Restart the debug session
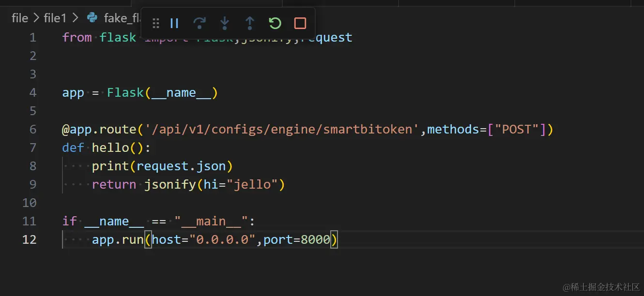Image resolution: width=644 pixels, height=296 pixels. click(x=275, y=23)
